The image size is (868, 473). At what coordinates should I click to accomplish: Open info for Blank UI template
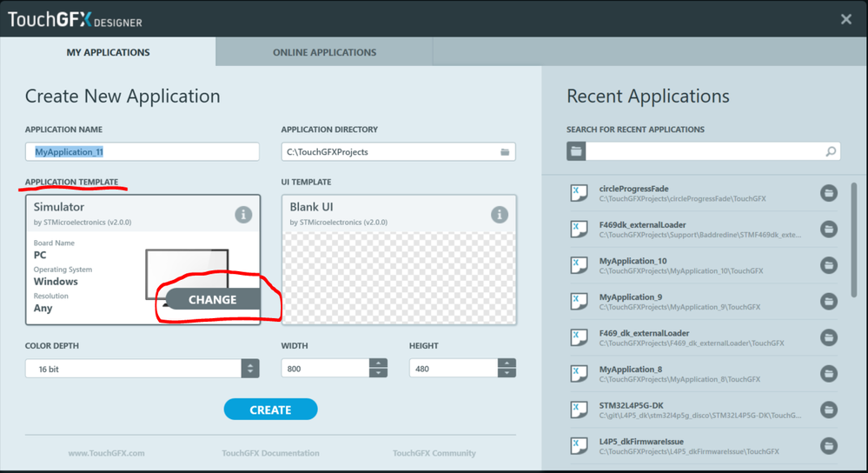coord(500,215)
